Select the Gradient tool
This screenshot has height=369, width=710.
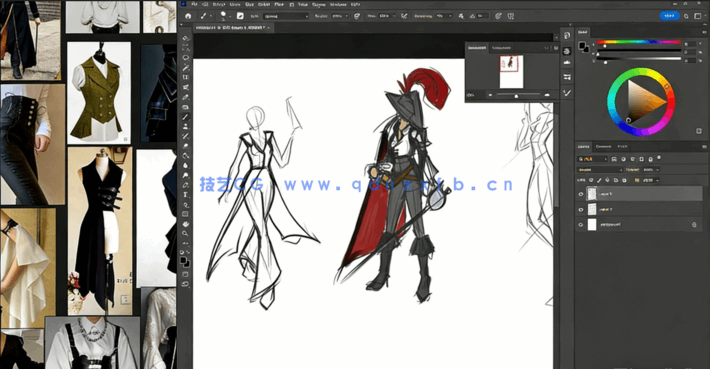[186, 156]
